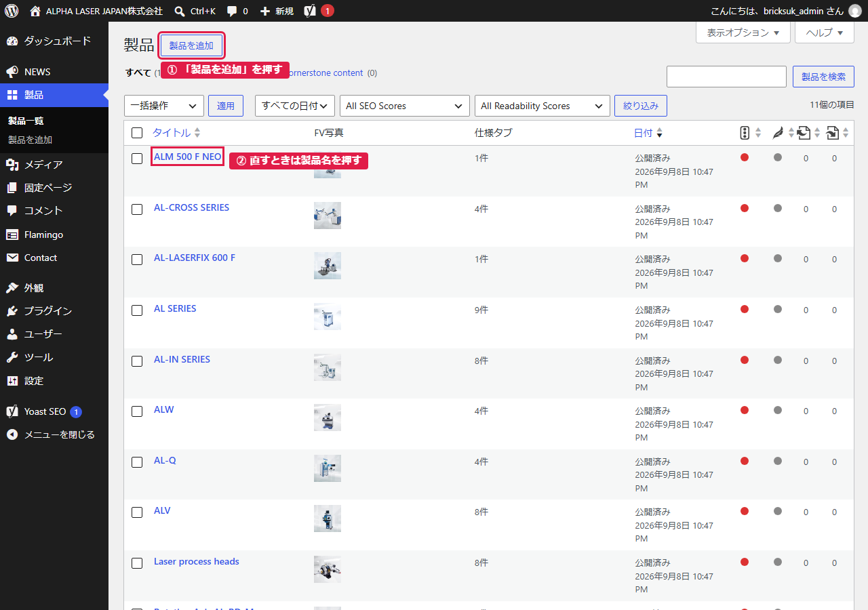
Task: Check the AL-LASERFIX 600 F row checkbox
Action: (137, 260)
